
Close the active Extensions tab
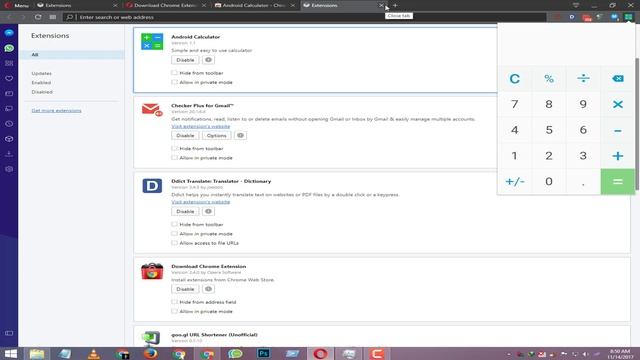(381, 5)
